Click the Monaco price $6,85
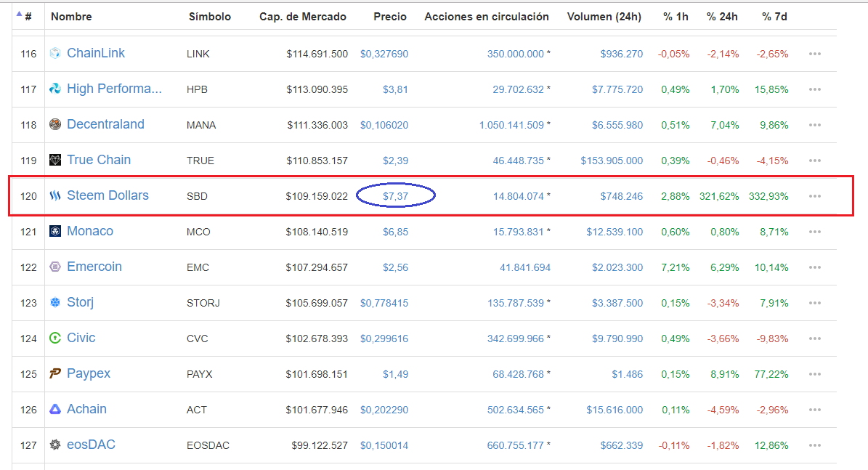868x470 pixels. click(395, 232)
